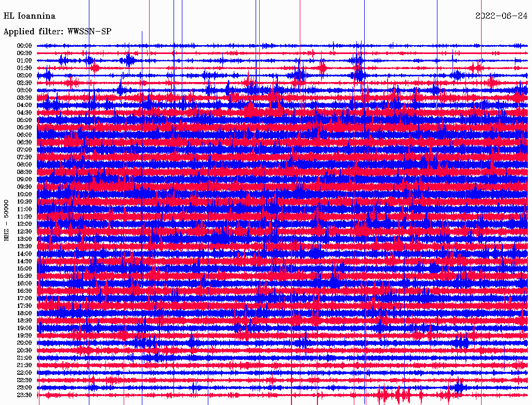Select the 16:30 time label
Screen dimensions: 532x405
24,291
